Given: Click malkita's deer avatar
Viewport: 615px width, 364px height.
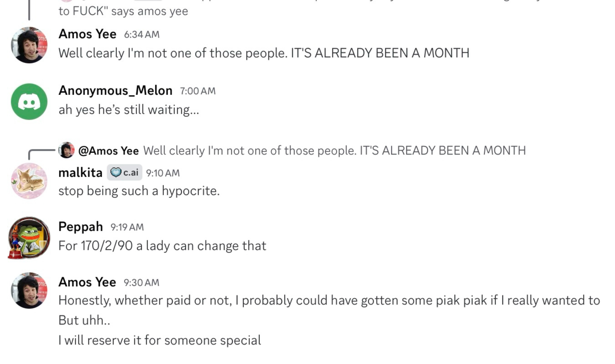Looking at the screenshot, I should [29, 181].
